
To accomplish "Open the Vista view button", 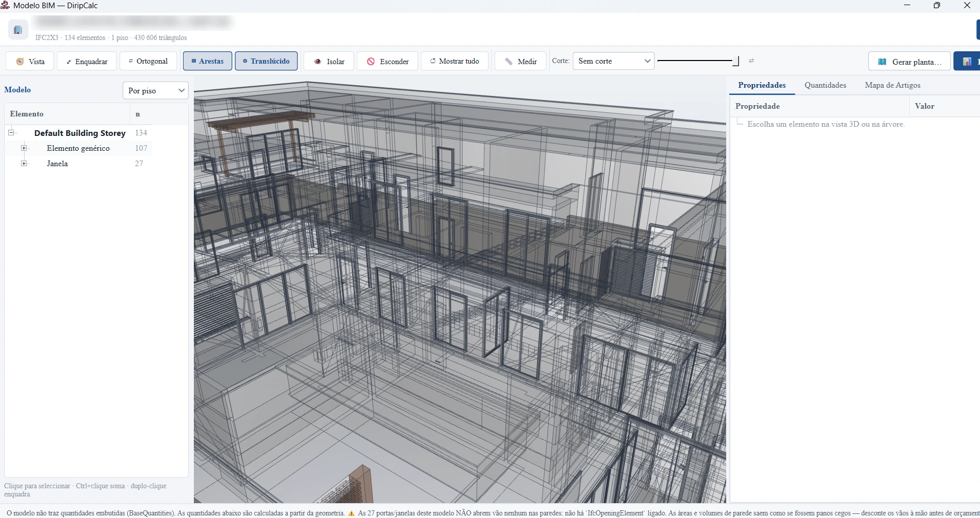I will tap(30, 61).
